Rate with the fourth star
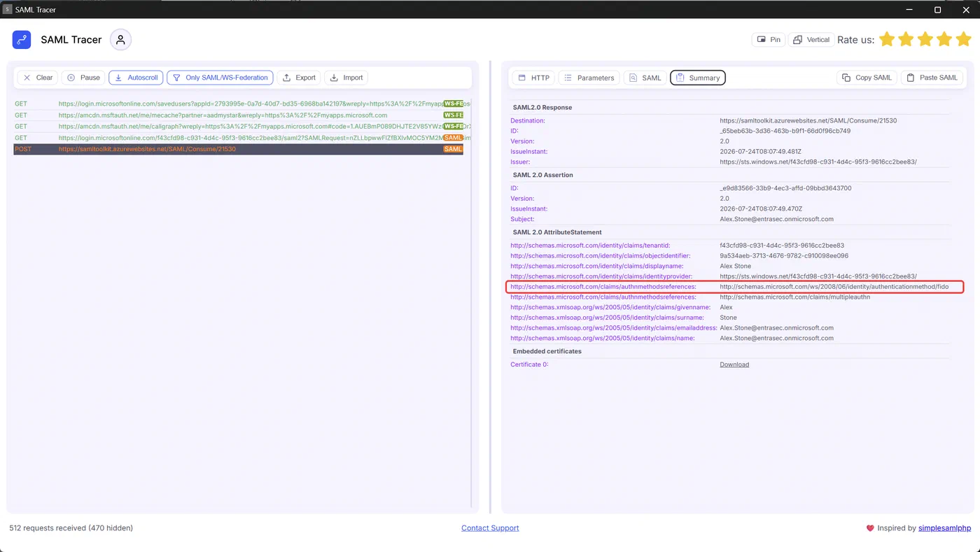 944,39
